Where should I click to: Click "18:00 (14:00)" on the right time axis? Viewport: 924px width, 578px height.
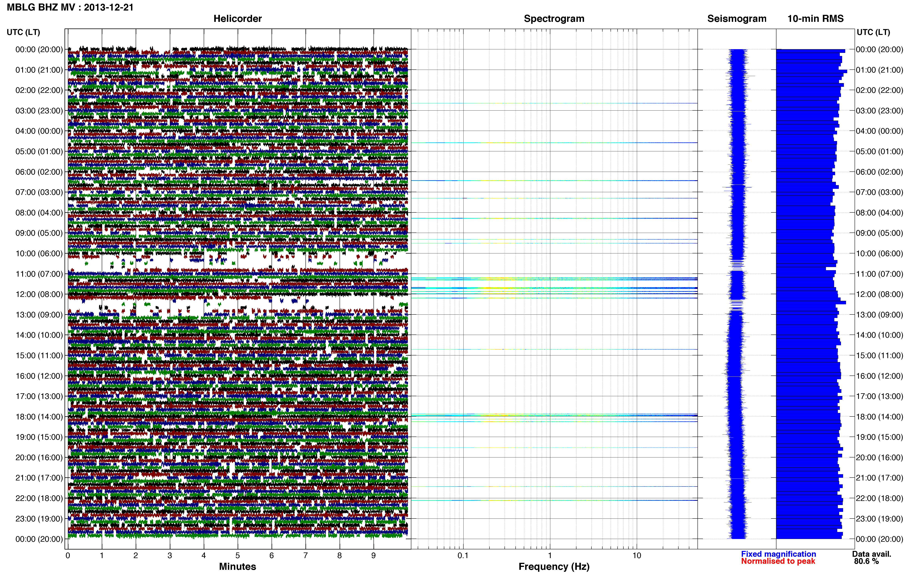[x=879, y=417]
